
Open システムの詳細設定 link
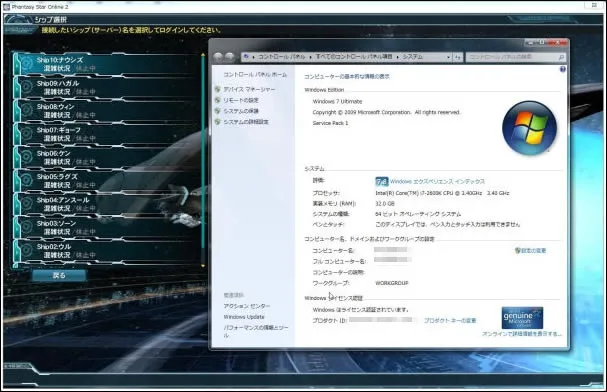tap(246, 122)
